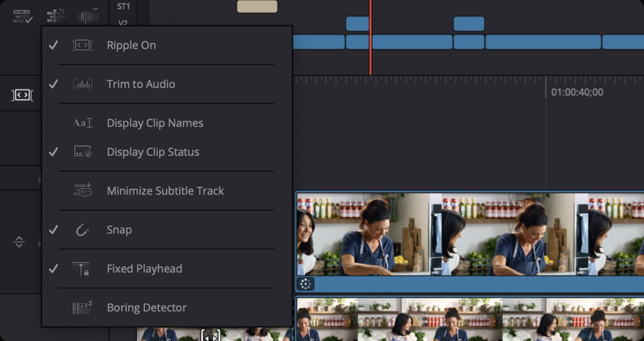Click the magnet Snap icon
Screen dimensions: 644x341
tap(82, 230)
